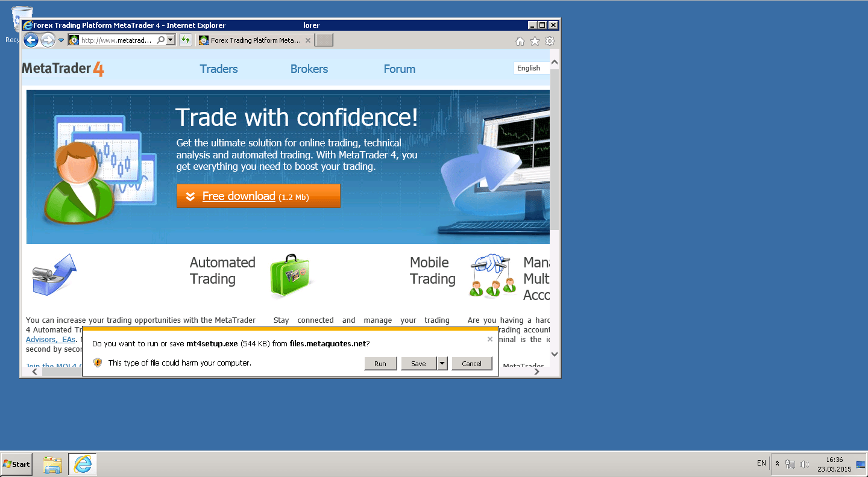Open Favorites star icon
This screenshot has width=868, height=477.
click(x=535, y=41)
